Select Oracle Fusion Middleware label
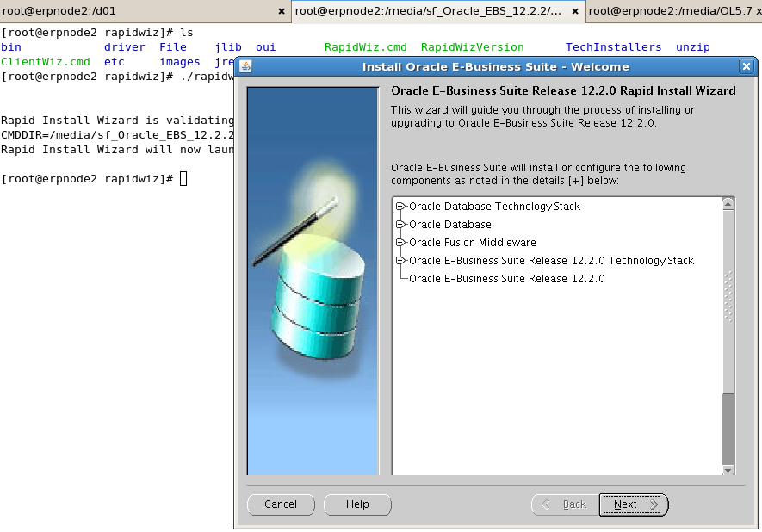This screenshot has width=762, height=532. 473,243
